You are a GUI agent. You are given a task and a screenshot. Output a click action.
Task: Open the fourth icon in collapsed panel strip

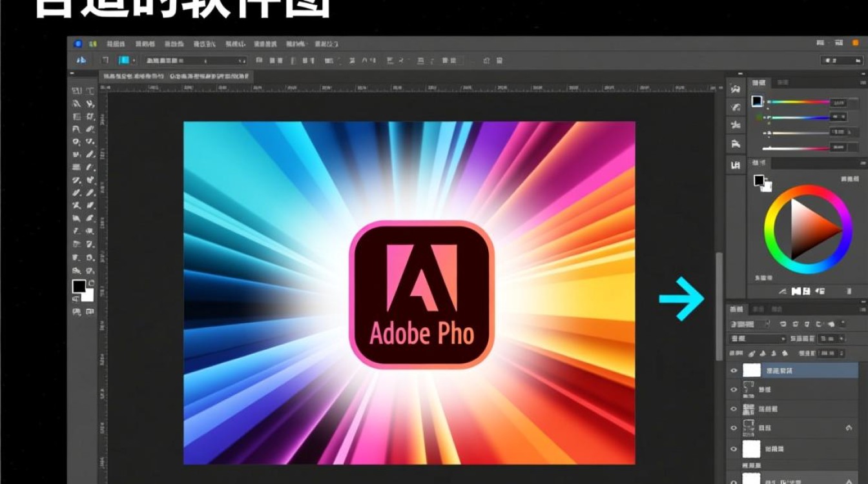tap(735, 144)
